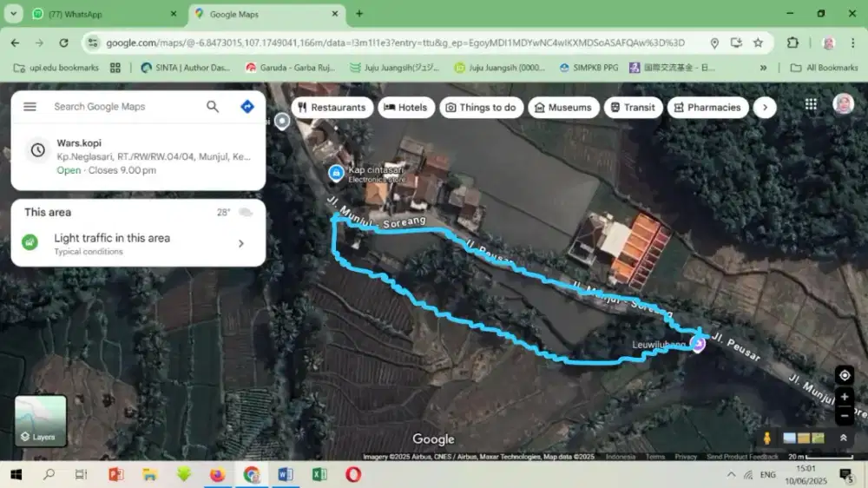The width and height of the screenshot is (868, 488).
Task: Expand Light traffic in this area details
Action: [x=240, y=244]
